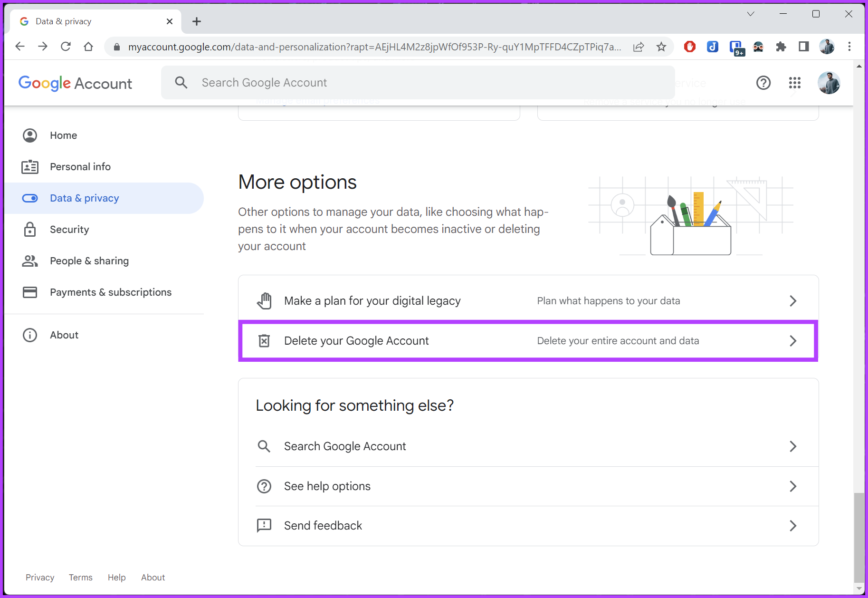Screen dimensions: 868x598
Task: Go back with the browser back arrow
Action: click(x=20, y=47)
